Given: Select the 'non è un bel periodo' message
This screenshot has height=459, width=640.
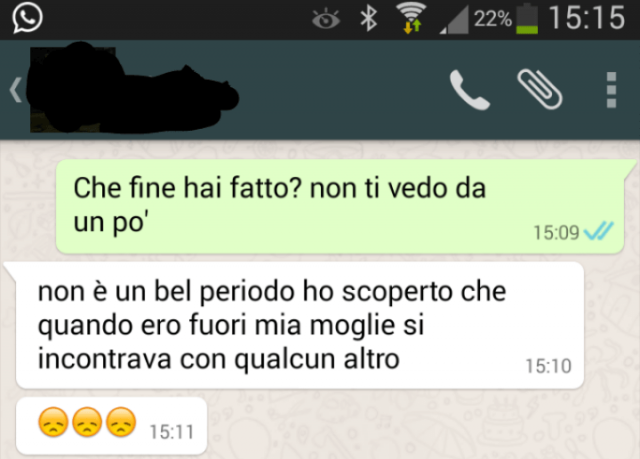Looking at the screenshot, I should [x=300, y=326].
